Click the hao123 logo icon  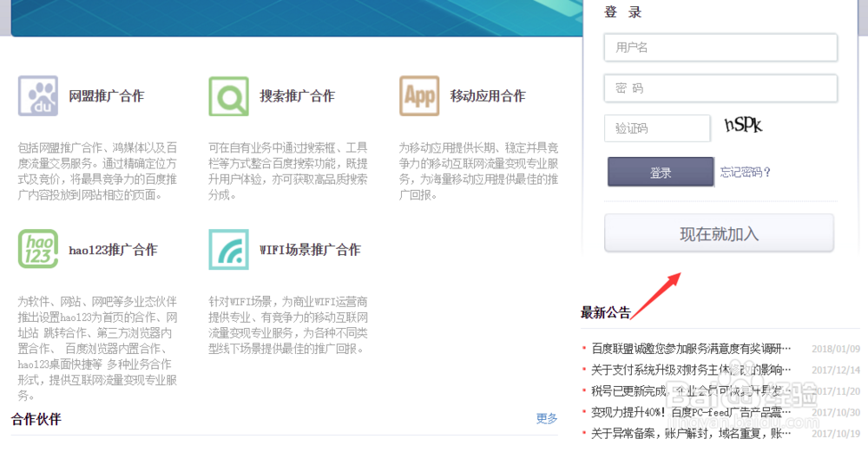tap(38, 249)
